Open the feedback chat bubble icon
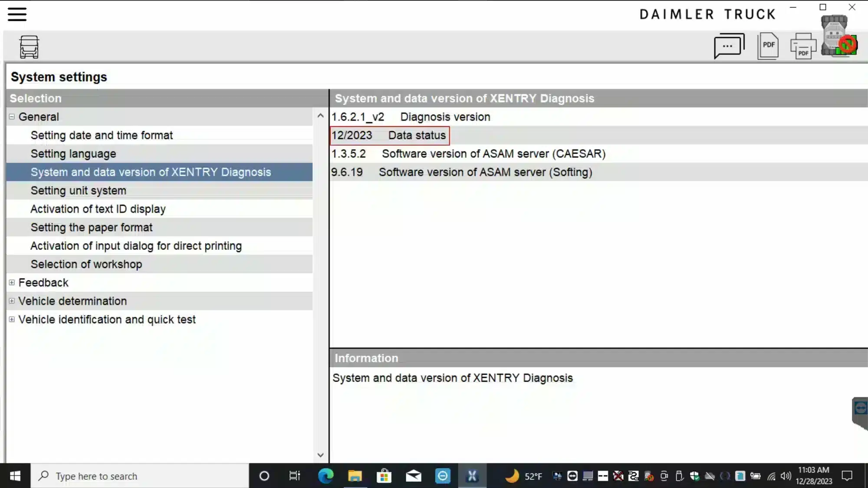 coord(729,46)
